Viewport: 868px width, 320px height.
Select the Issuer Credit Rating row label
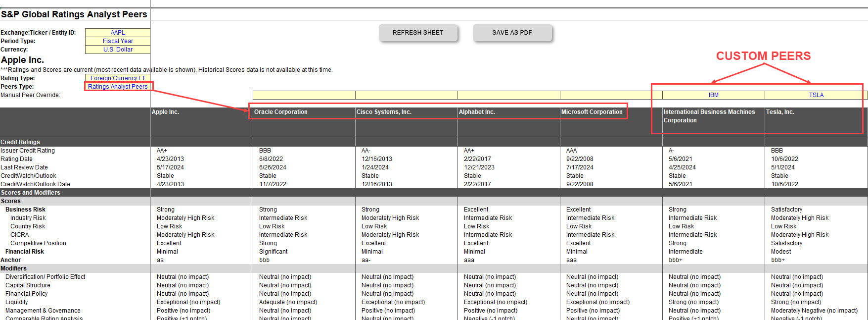pyautogui.click(x=28, y=151)
